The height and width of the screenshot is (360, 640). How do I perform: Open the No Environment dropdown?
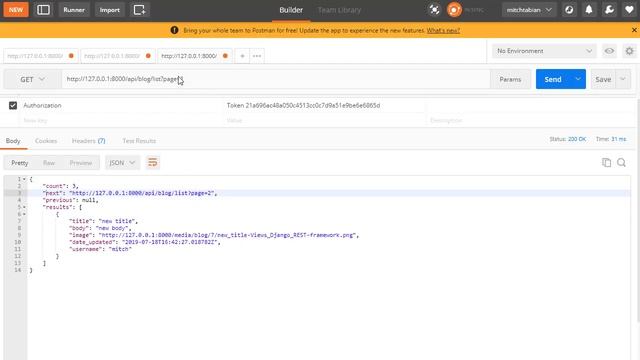544,51
